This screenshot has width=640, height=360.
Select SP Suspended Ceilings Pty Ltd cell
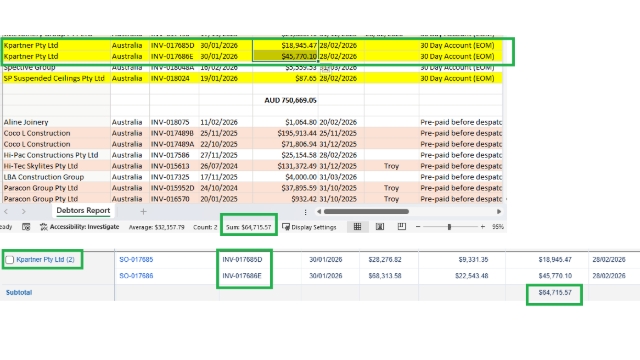point(56,78)
